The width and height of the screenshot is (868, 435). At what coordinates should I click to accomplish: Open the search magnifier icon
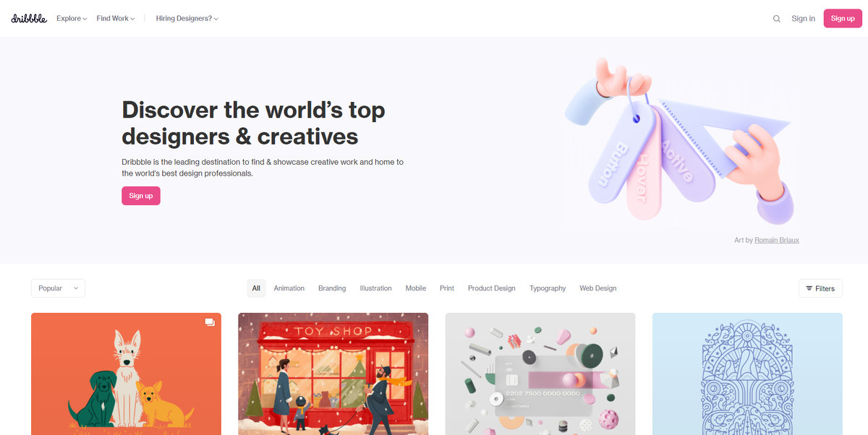point(777,19)
